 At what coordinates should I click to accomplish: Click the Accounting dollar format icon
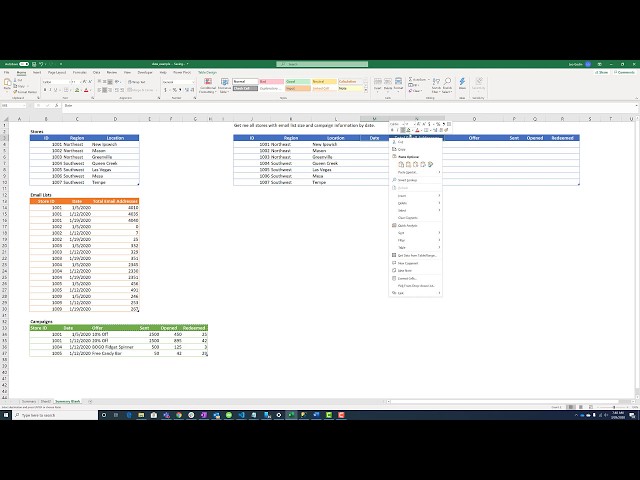165,90
